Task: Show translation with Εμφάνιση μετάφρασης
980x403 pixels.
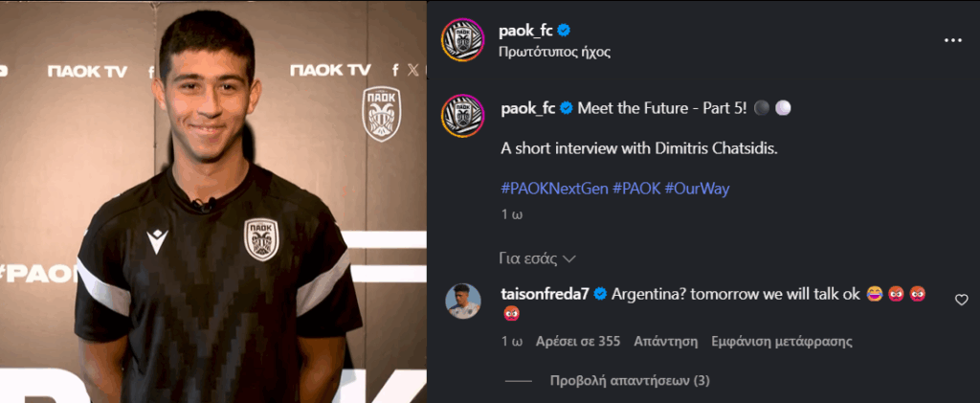Action: pyautogui.click(x=782, y=342)
